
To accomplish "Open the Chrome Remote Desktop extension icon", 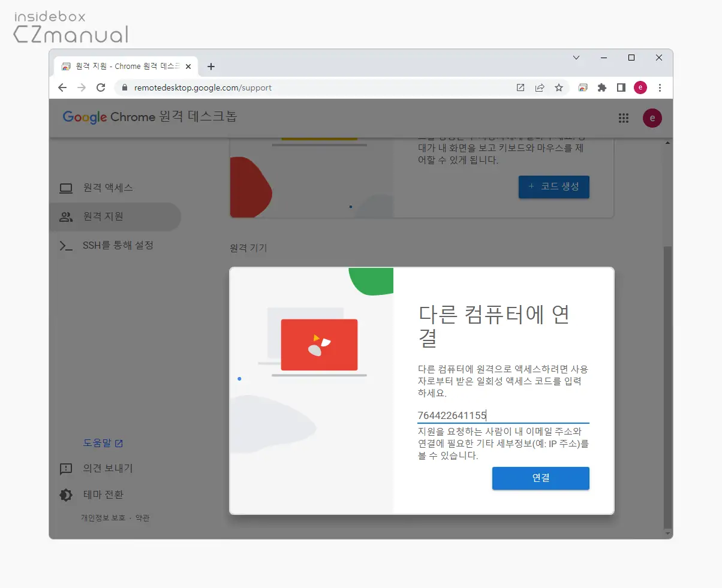I will pyautogui.click(x=583, y=88).
